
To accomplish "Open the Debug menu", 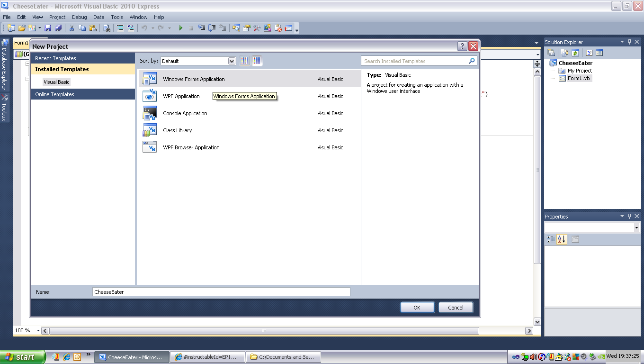I will [x=80, y=17].
